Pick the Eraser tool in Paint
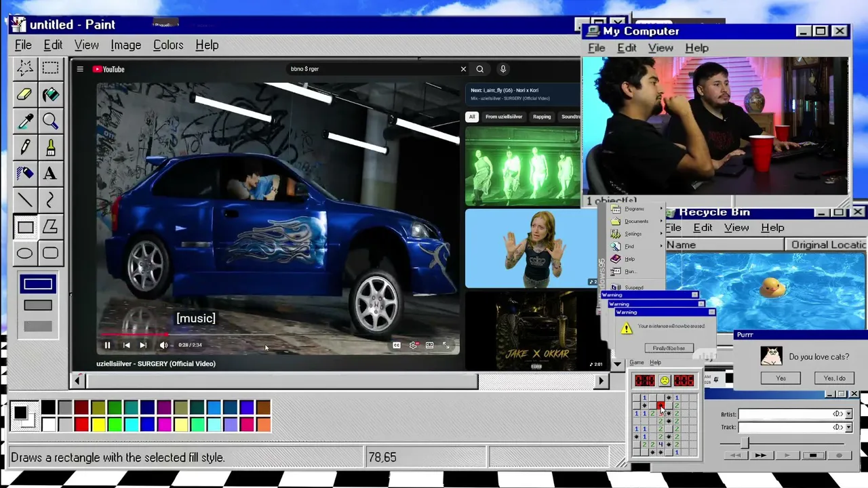Screen dimensions: 868x488 [25, 94]
